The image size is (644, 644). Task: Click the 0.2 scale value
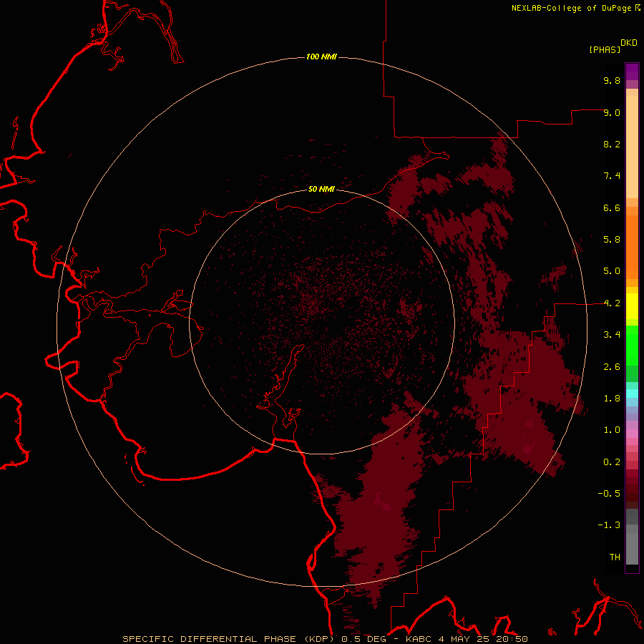coord(612,462)
